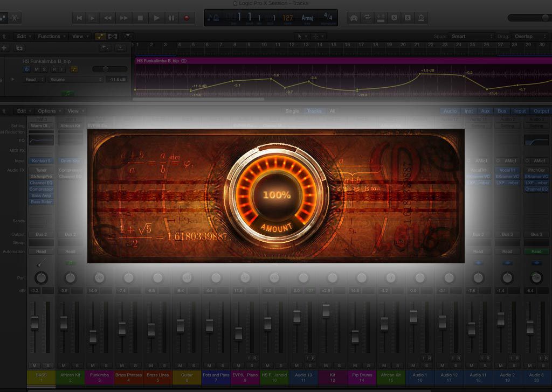
Task: Switch mixer to All view
Action: [x=332, y=111]
